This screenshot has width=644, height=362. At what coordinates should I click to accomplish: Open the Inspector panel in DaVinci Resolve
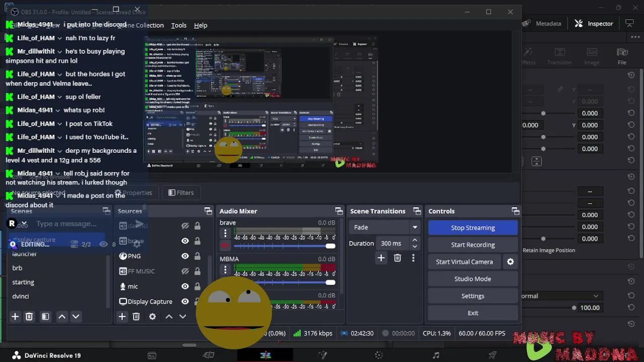pos(594,24)
